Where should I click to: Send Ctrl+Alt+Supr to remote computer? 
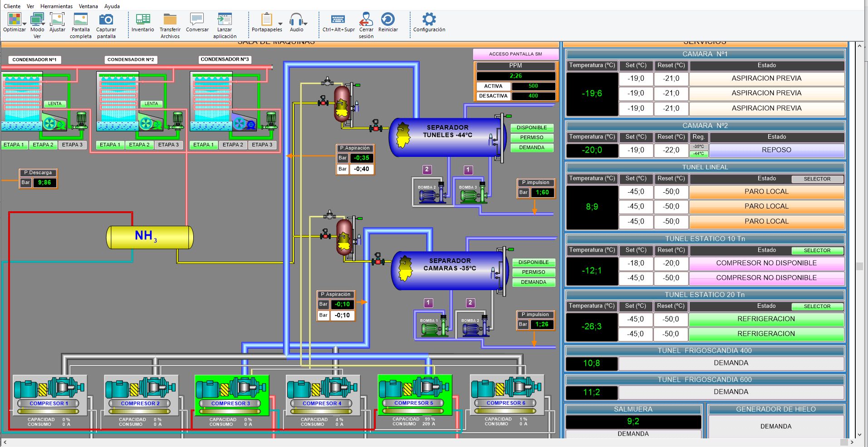338,19
